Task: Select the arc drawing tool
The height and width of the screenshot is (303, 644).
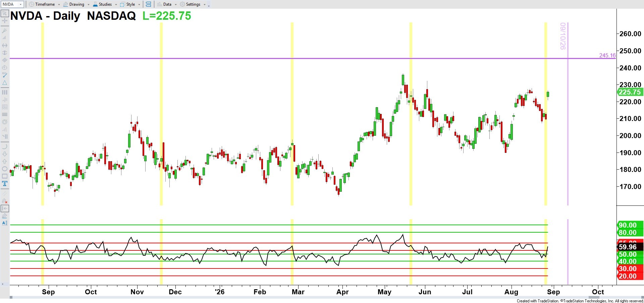Action: pyautogui.click(x=5, y=146)
